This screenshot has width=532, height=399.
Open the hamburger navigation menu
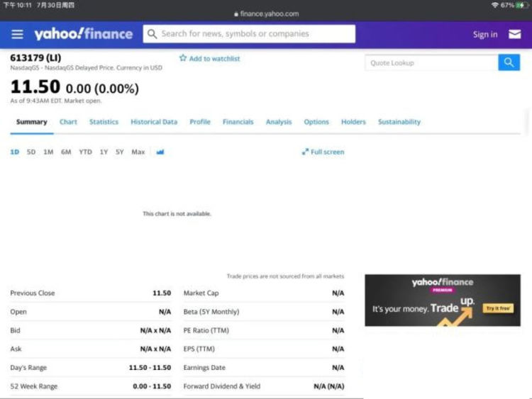coord(18,34)
